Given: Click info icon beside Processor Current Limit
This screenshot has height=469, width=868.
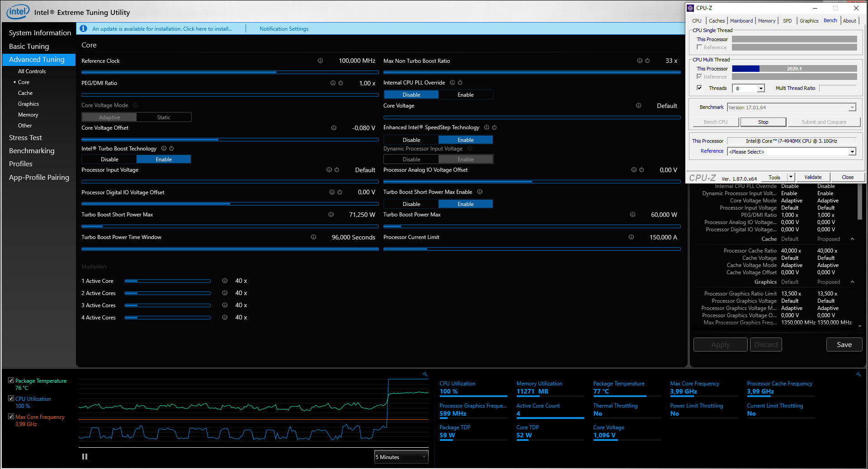Looking at the screenshot, I should pyautogui.click(x=631, y=237).
